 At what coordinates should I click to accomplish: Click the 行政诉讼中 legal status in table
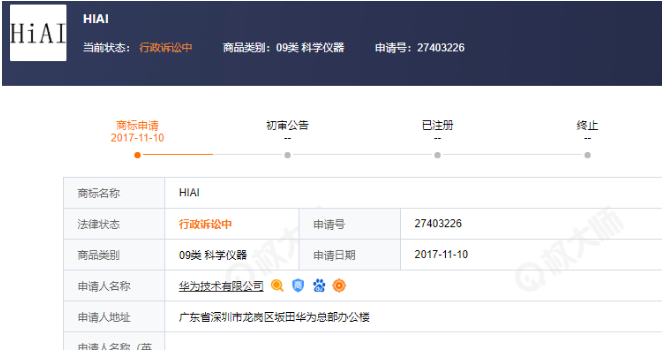(205, 224)
